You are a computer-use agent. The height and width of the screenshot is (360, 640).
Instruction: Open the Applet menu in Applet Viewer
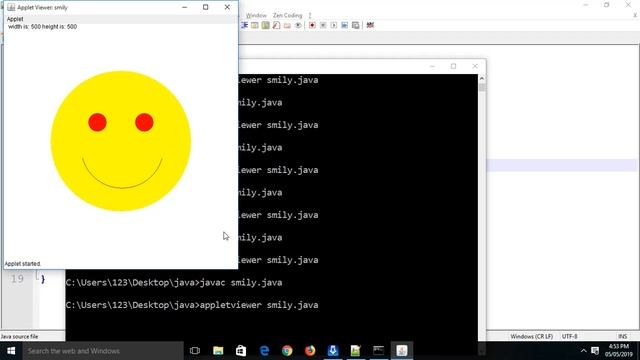pyautogui.click(x=15, y=19)
